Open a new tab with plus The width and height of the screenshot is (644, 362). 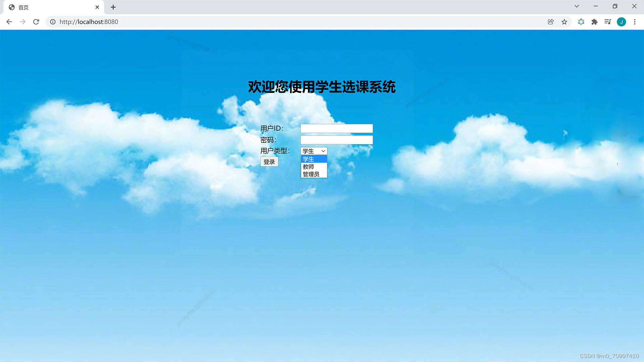pyautogui.click(x=113, y=7)
